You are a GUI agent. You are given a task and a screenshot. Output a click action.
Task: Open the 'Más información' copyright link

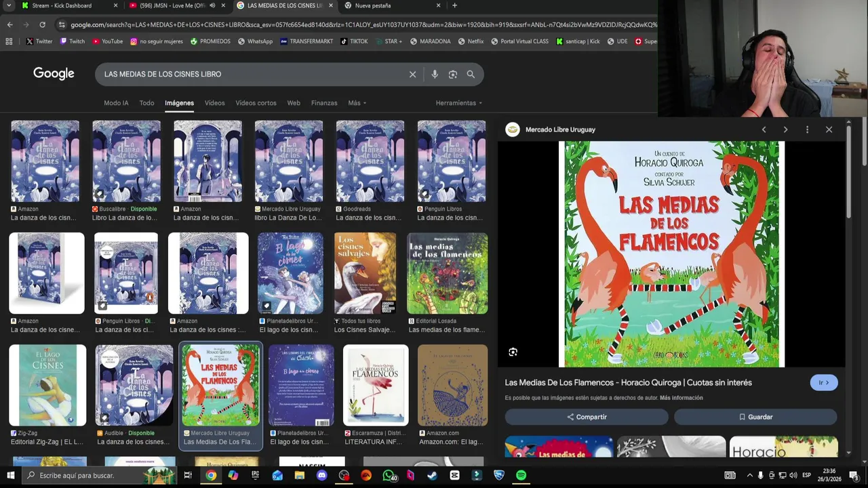pos(682,398)
